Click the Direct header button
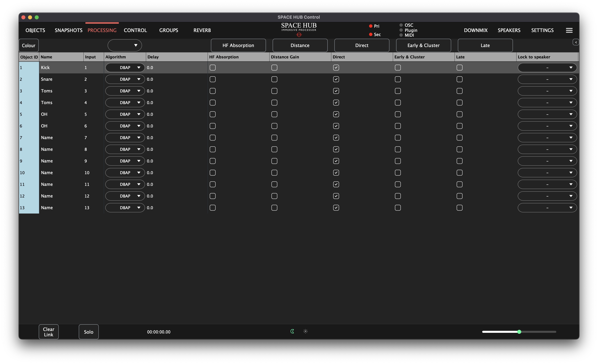Screen dimensions: 598x364 362,45
